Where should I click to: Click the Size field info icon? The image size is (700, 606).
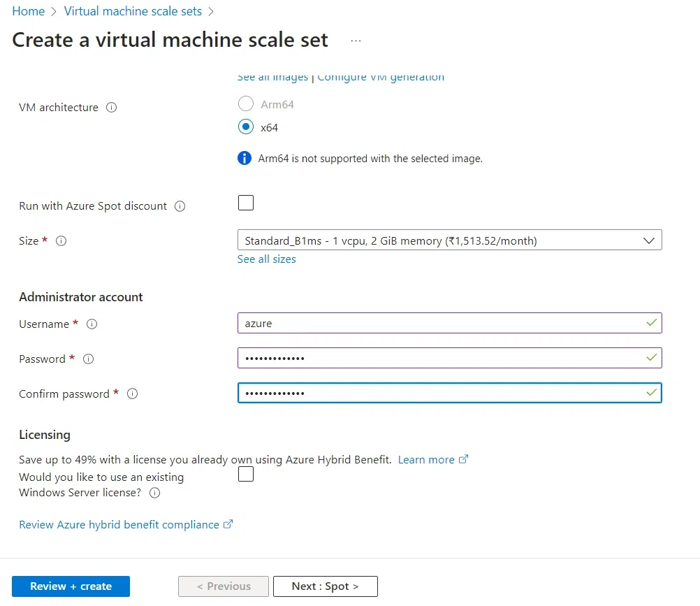tap(61, 240)
